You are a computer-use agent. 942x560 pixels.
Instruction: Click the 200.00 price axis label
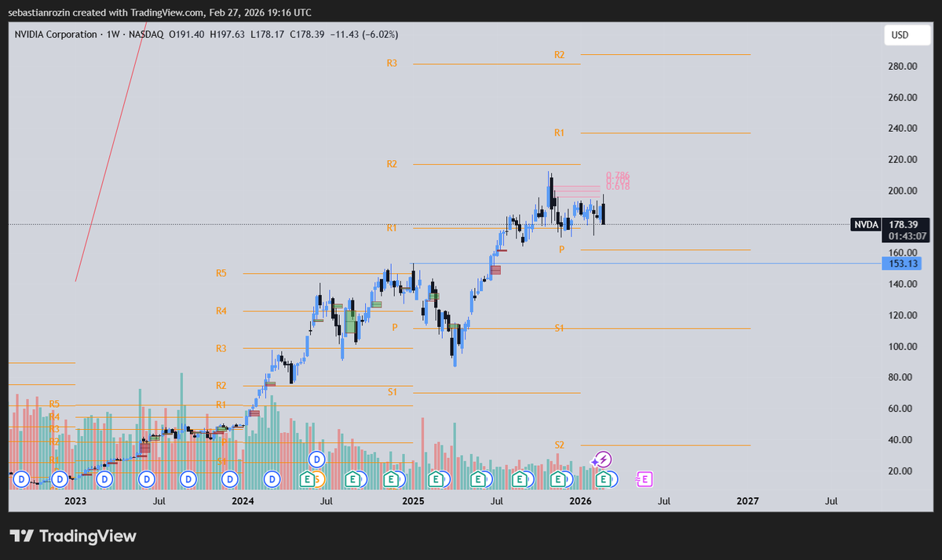coord(902,191)
